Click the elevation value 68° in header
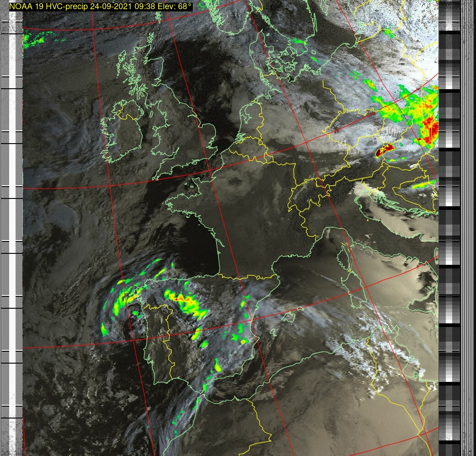 click(x=182, y=6)
